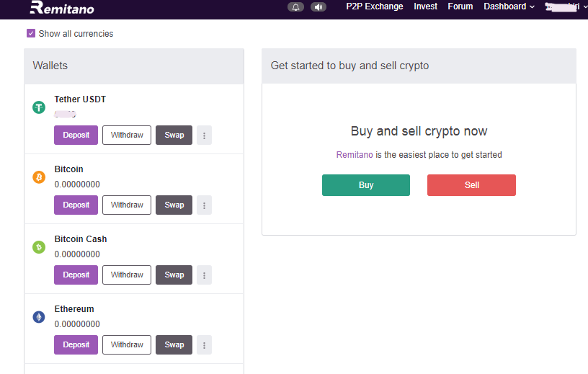The image size is (588, 374).
Task: Click the Bitcoin coin icon
Action: 39,177
